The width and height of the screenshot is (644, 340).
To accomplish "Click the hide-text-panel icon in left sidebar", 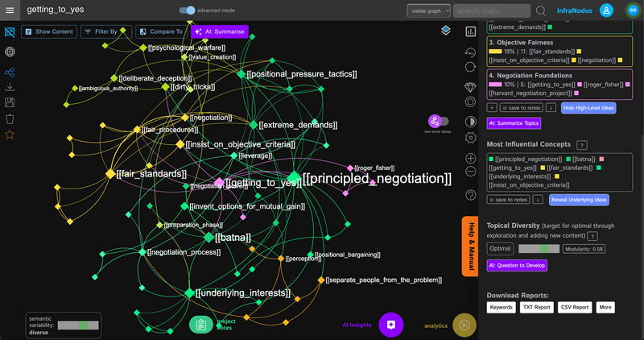I will (x=10, y=32).
